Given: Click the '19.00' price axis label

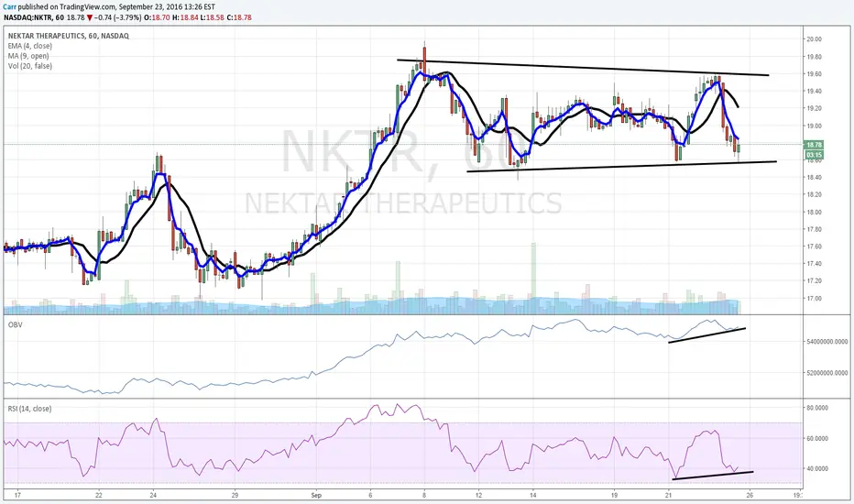Looking at the screenshot, I should [x=815, y=126].
